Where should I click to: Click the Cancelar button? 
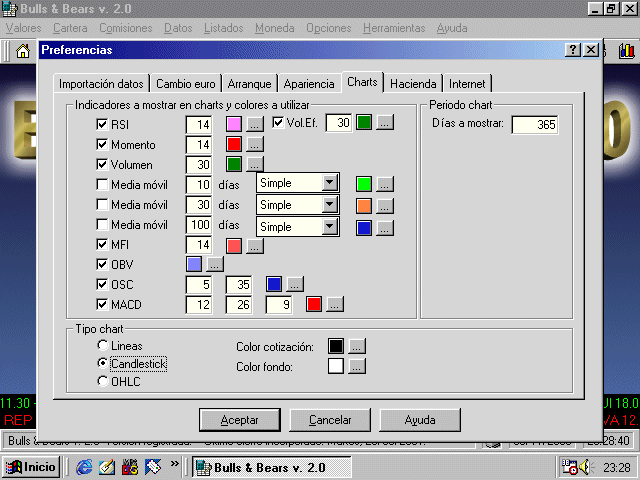[x=330, y=420]
